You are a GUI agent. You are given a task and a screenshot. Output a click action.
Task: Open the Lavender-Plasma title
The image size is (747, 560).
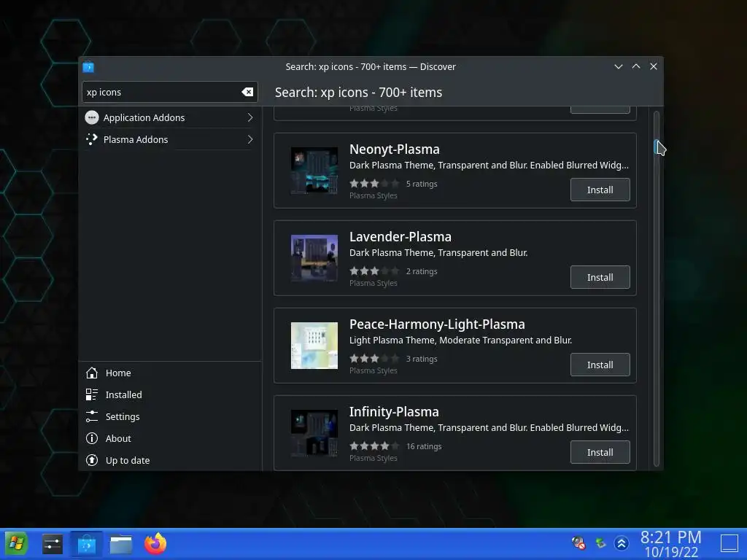400,237
